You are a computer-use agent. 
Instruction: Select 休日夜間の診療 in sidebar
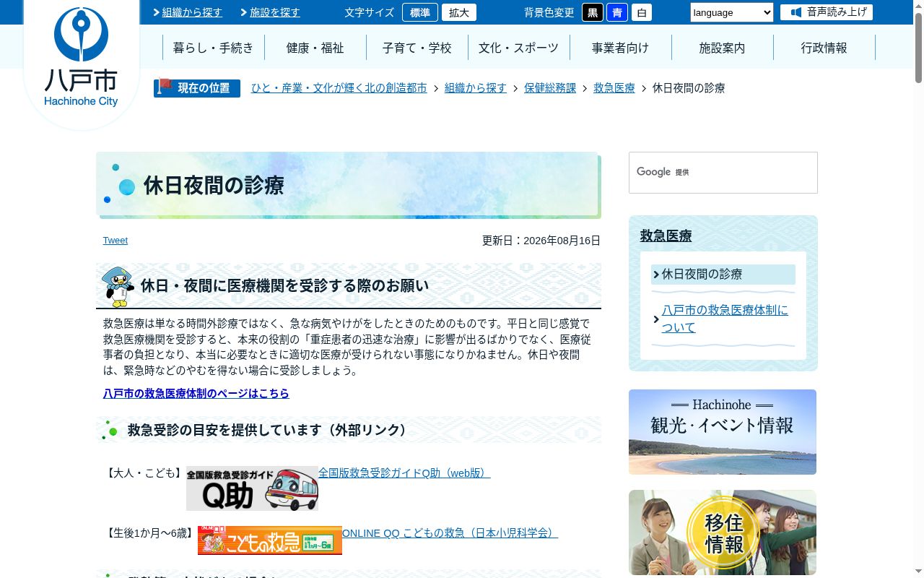click(x=723, y=275)
